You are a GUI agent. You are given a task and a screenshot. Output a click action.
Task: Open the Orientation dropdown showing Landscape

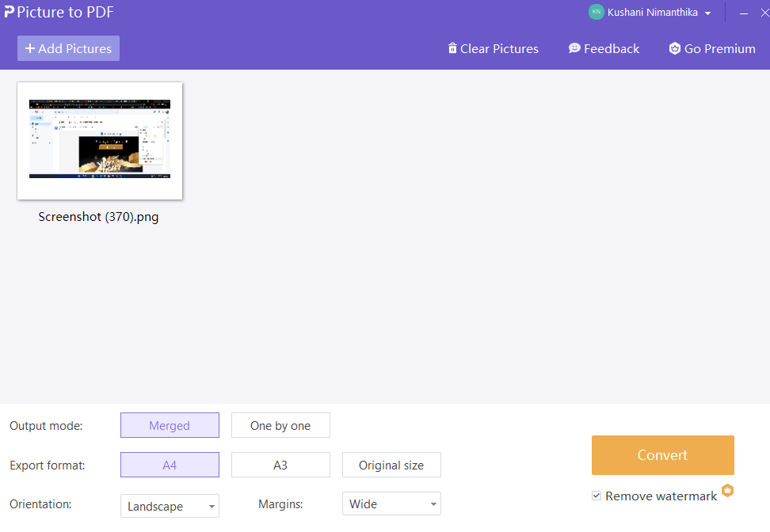pos(170,506)
